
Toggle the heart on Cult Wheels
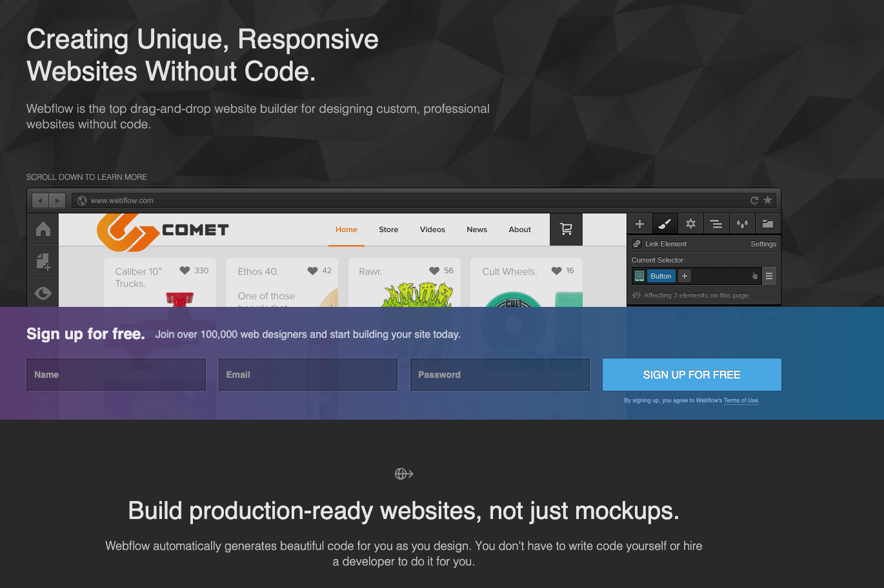click(x=558, y=271)
